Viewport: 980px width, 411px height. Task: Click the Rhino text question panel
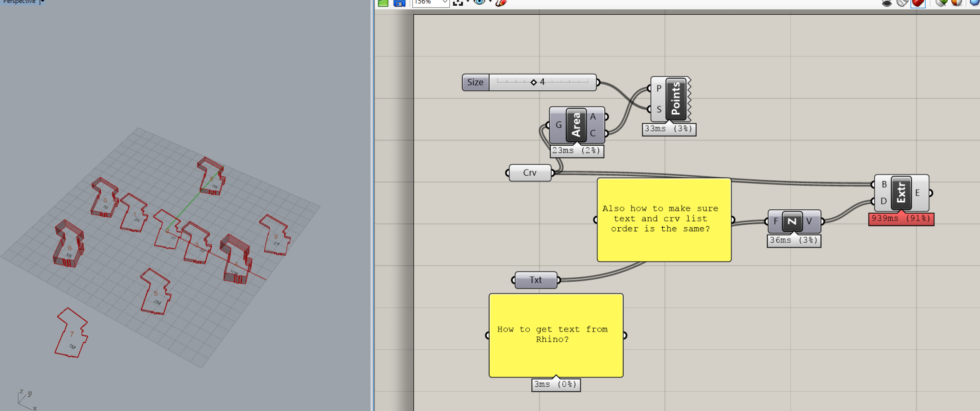tap(556, 335)
